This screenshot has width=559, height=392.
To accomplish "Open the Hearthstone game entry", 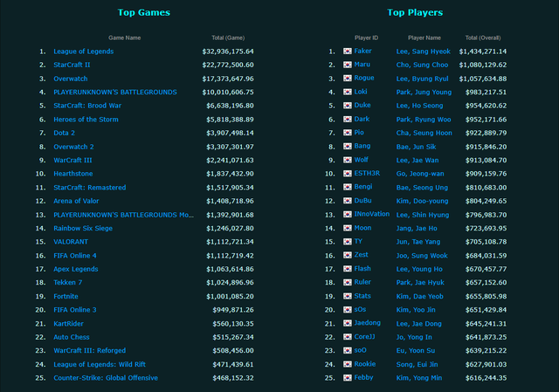I will tap(74, 174).
